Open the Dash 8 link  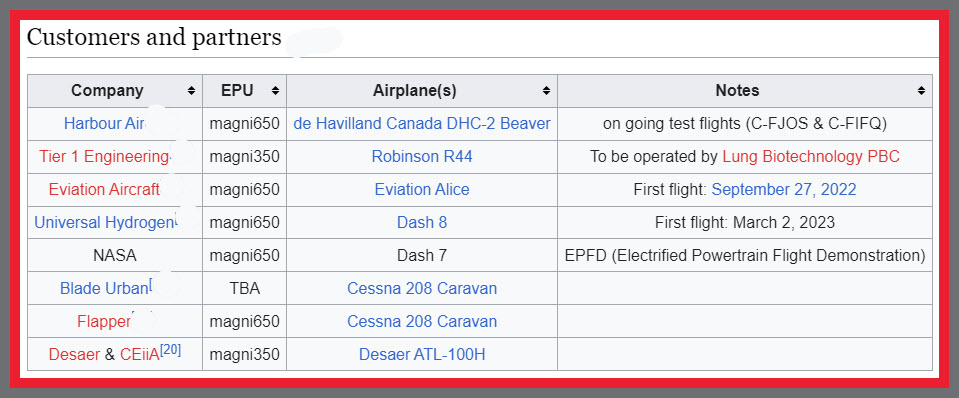pyautogui.click(x=422, y=223)
